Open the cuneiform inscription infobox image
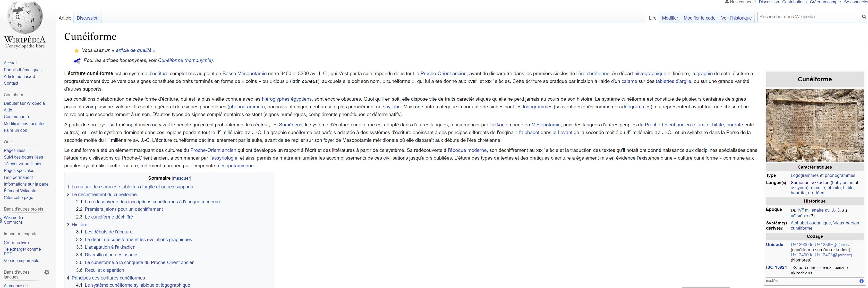 pyautogui.click(x=815, y=125)
